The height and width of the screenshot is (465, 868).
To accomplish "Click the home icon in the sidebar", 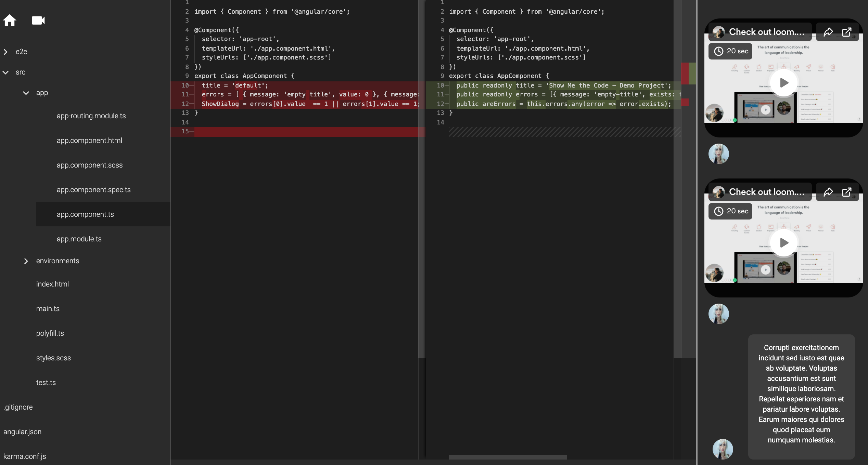I will 10,21.
